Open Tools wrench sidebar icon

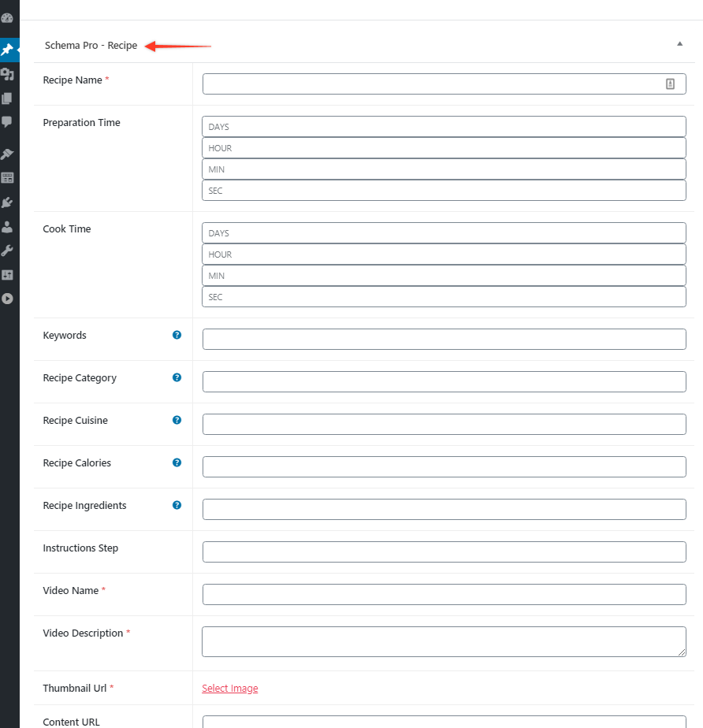tap(7, 251)
